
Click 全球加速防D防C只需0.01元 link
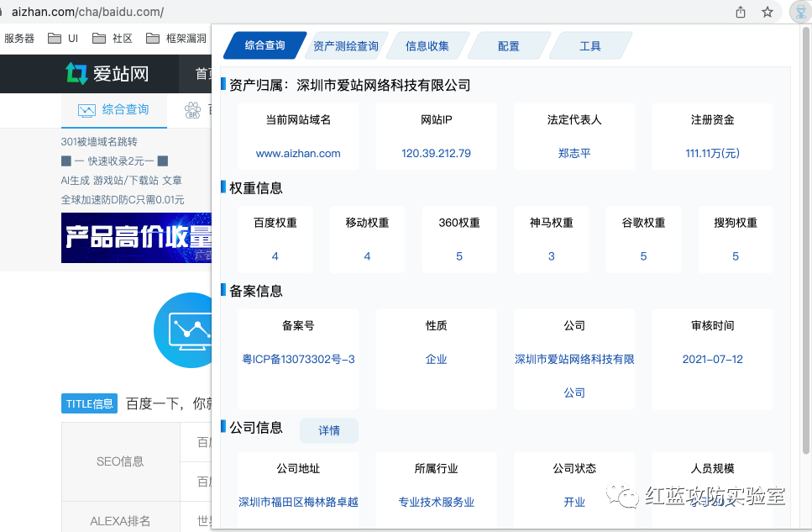[x=123, y=200]
